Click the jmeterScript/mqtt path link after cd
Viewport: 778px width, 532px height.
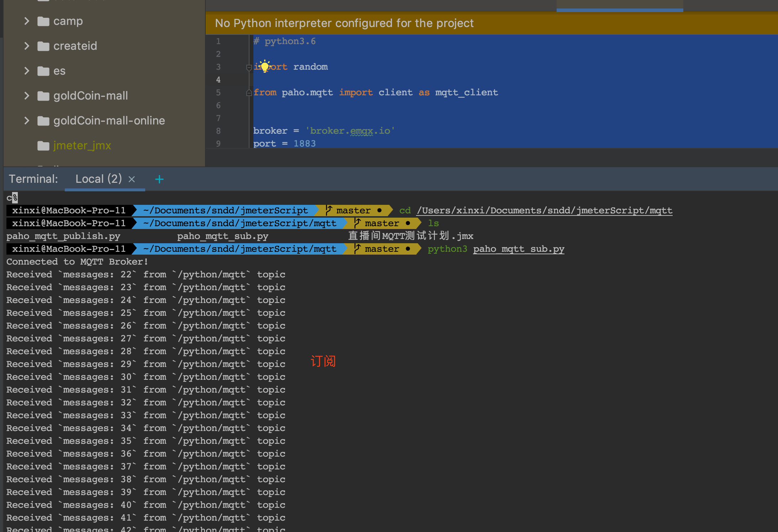pyautogui.click(x=544, y=210)
